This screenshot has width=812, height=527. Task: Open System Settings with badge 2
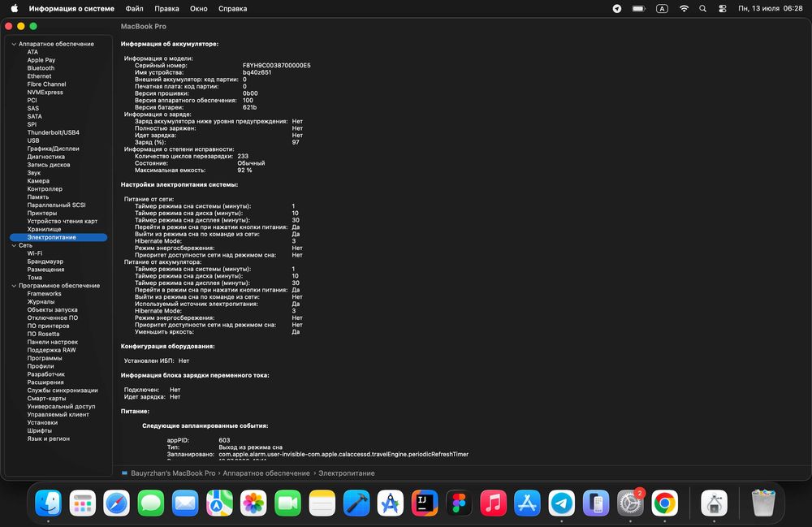tap(630, 503)
